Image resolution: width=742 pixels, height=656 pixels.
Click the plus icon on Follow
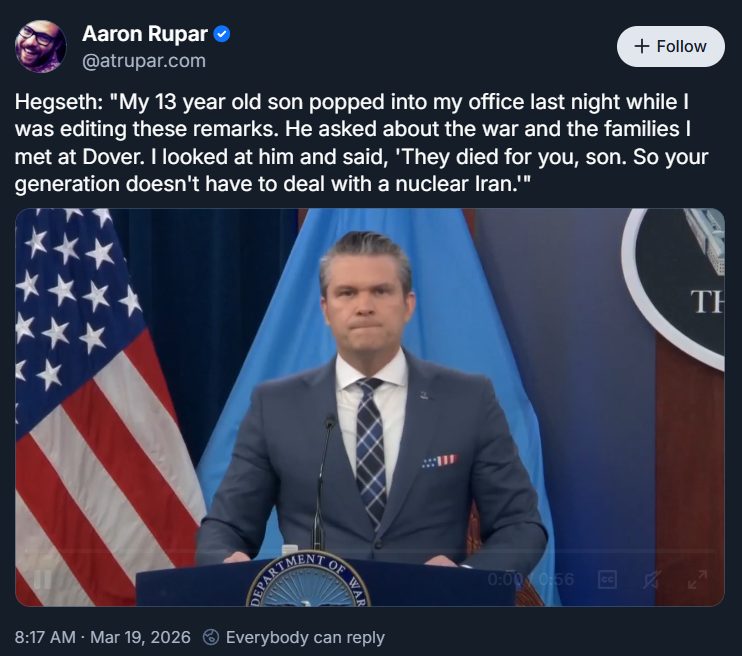pyautogui.click(x=642, y=46)
